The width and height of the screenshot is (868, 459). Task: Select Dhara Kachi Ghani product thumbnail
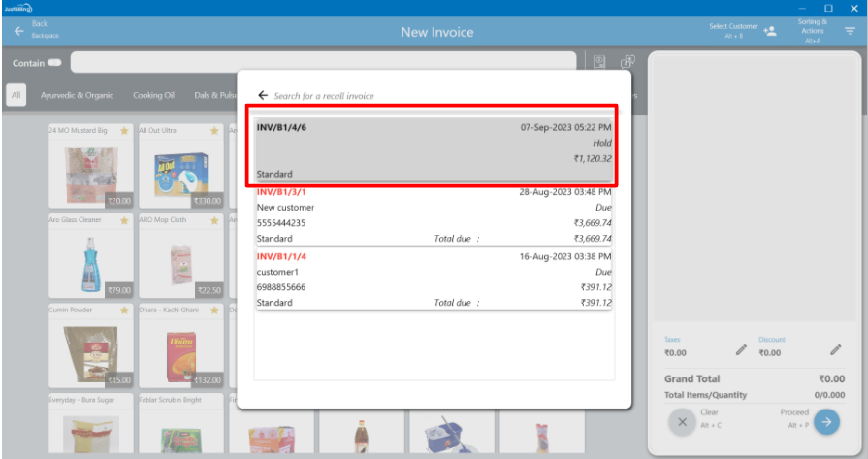pyautogui.click(x=179, y=344)
